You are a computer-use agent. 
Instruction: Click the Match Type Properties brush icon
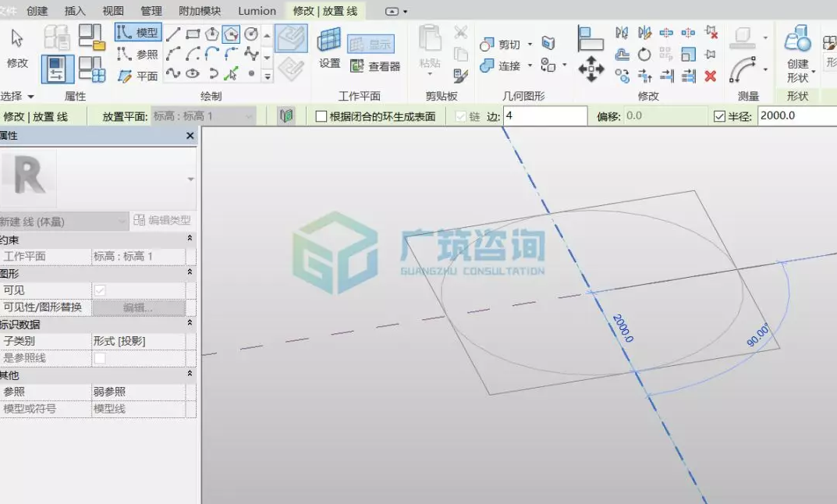tap(460, 75)
